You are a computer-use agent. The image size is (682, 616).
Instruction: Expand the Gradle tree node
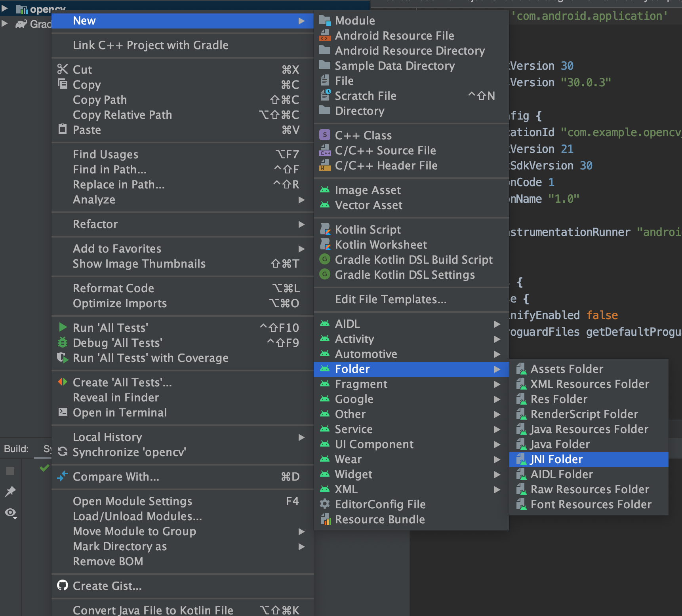[x=5, y=23]
